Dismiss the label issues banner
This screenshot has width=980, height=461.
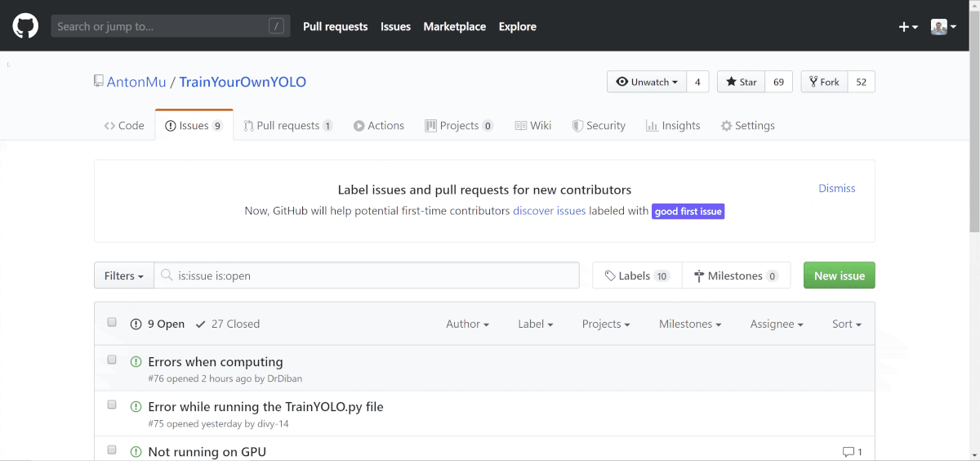836,189
